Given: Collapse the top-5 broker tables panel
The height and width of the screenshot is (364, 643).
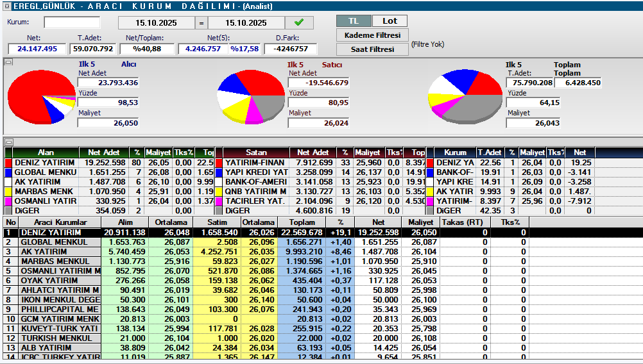Looking at the screenshot, I should click(8, 142).
